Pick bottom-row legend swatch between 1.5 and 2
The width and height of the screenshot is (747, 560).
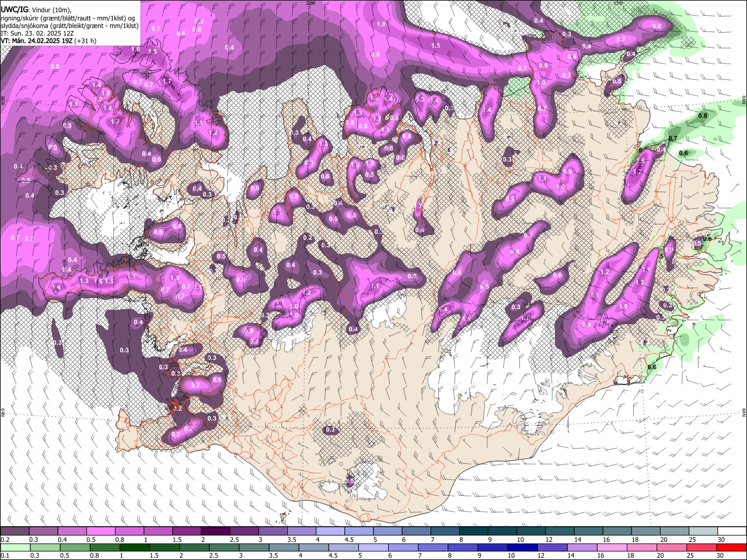[163, 548]
